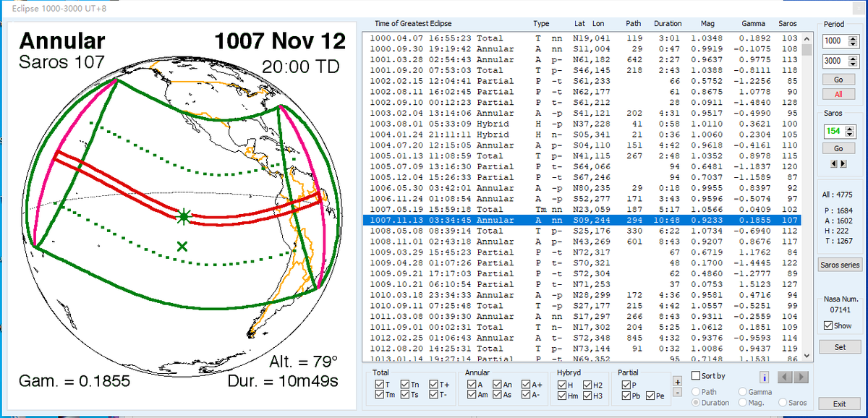
Task: Select the 'Duration' sort radio button
Action: pos(696,402)
